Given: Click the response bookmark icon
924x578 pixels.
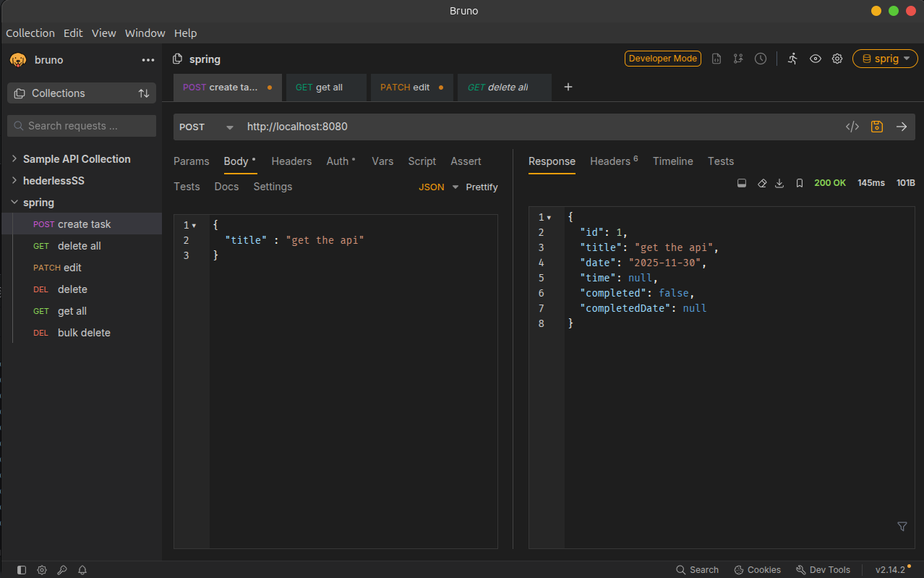Looking at the screenshot, I should [800, 184].
